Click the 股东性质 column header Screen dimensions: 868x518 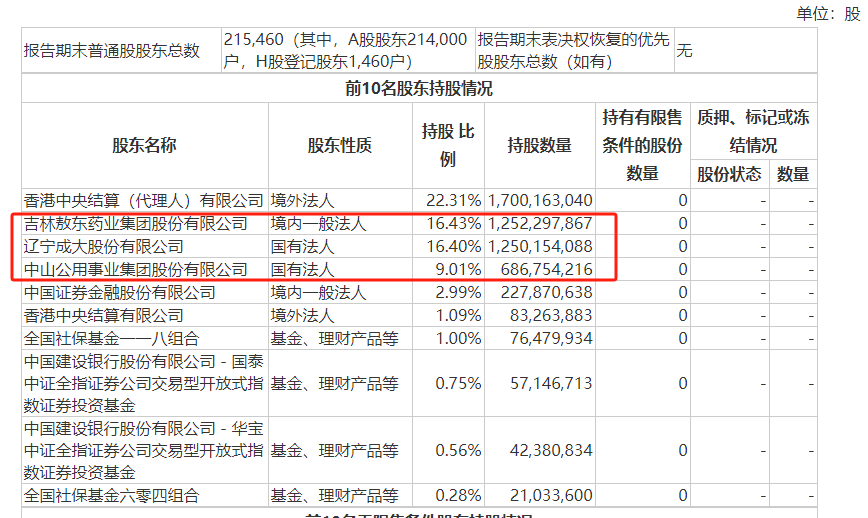tap(340, 146)
